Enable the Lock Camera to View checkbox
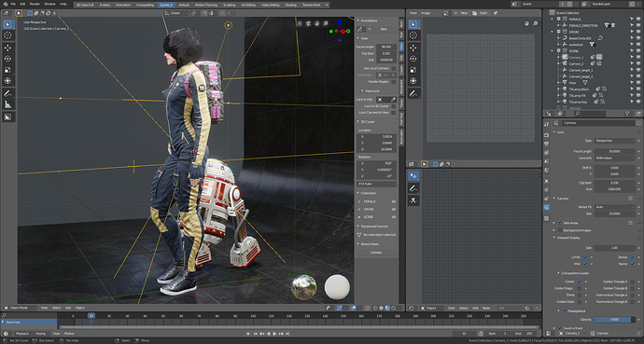644x344 pixels. click(x=393, y=113)
